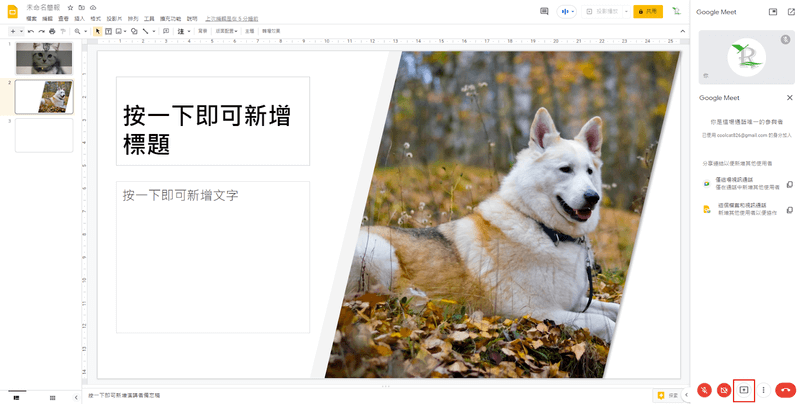
Task: Toggle the muted microphone button
Action: [x=705, y=390]
